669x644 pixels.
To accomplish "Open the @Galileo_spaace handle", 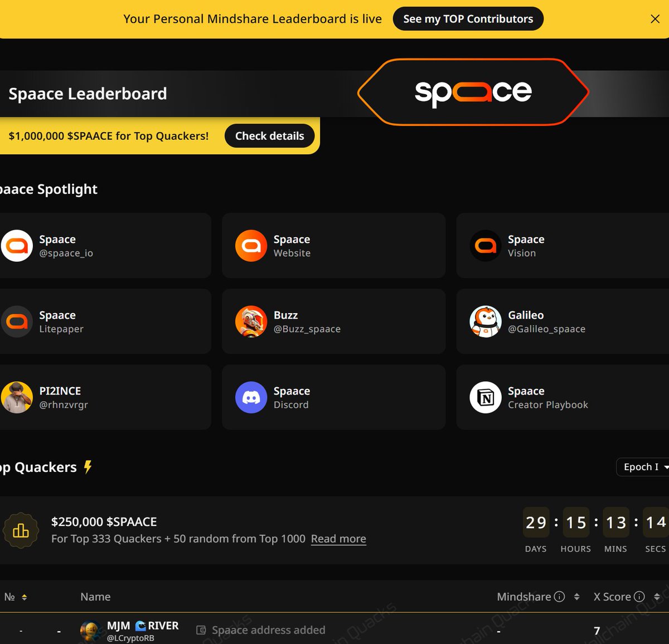I will point(547,329).
